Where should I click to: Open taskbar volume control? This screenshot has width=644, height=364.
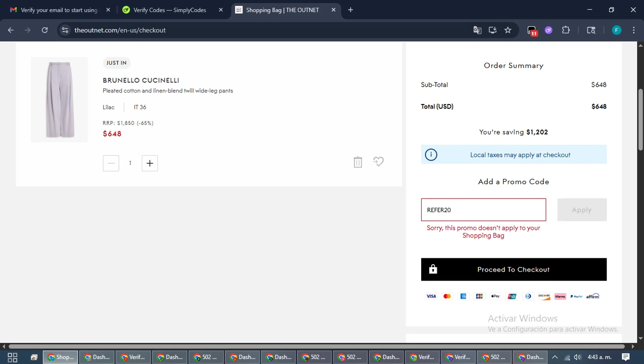pos(577,357)
